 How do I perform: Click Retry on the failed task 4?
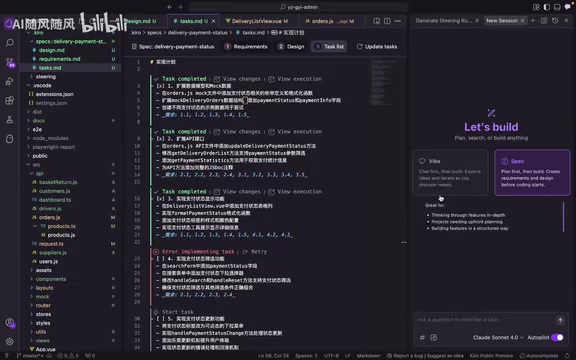(255, 252)
